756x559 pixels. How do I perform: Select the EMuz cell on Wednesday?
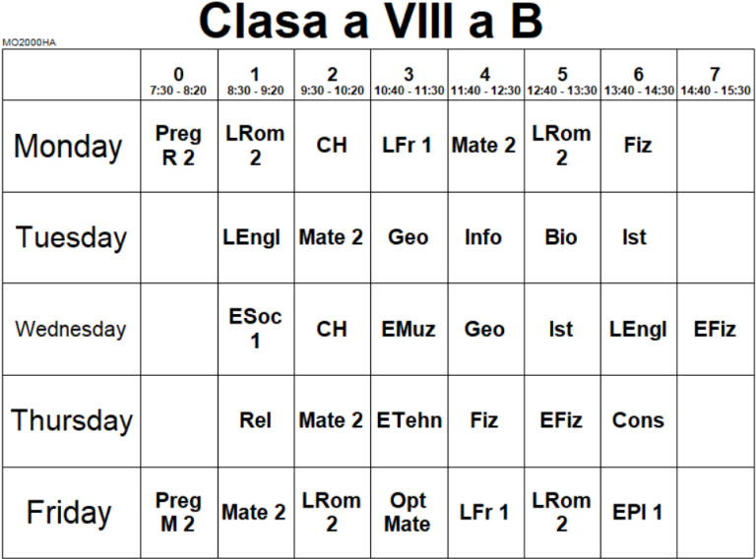click(409, 329)
